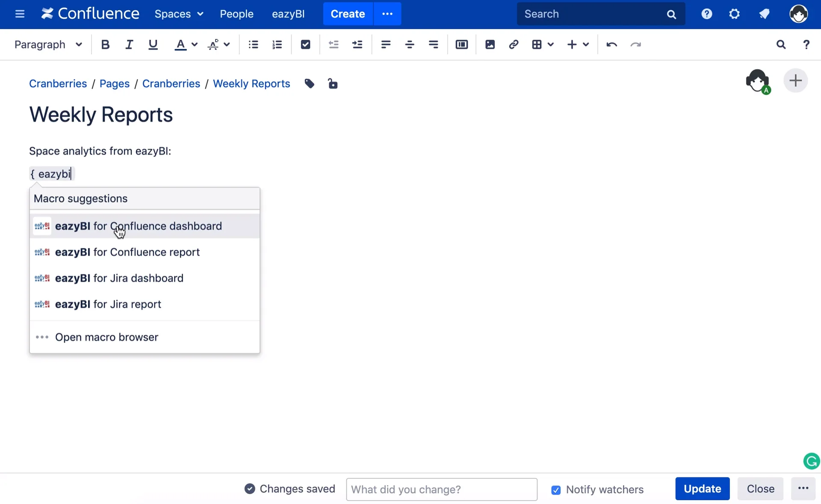Viewport: 821px width, 504px height.
Task: Open page layout tool
Action: pyautogui.click(x=462, y=44)
